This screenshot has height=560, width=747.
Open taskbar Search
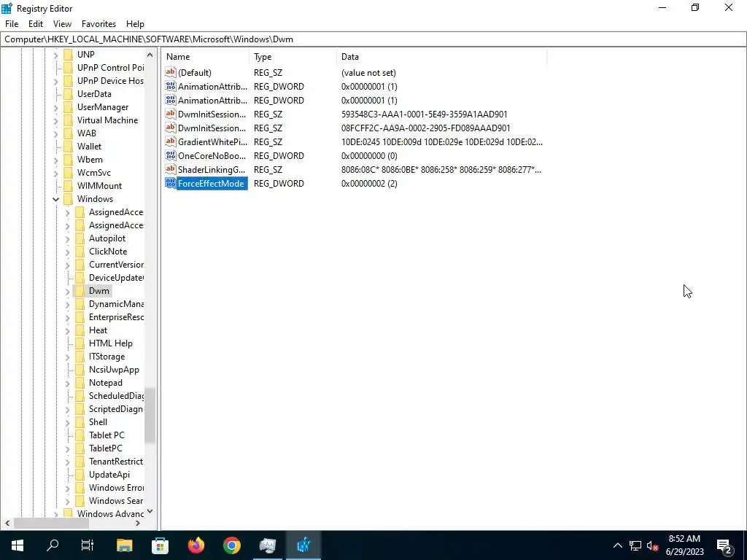(53, 545)
